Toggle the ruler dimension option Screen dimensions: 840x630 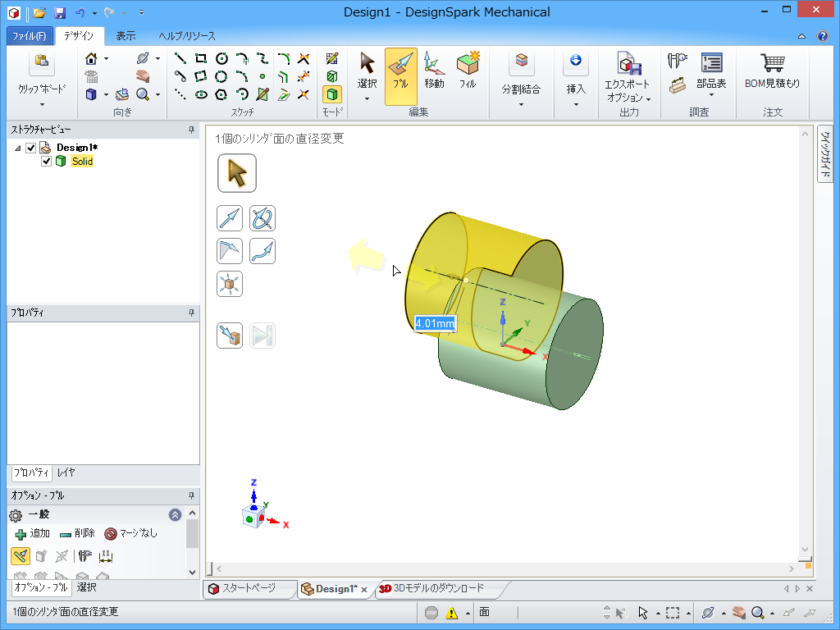pos(106,556)
